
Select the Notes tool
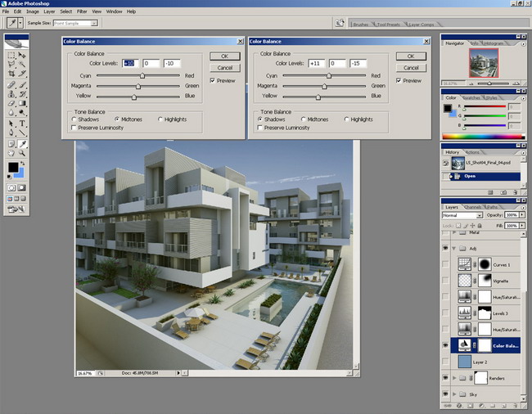point(11,144)
